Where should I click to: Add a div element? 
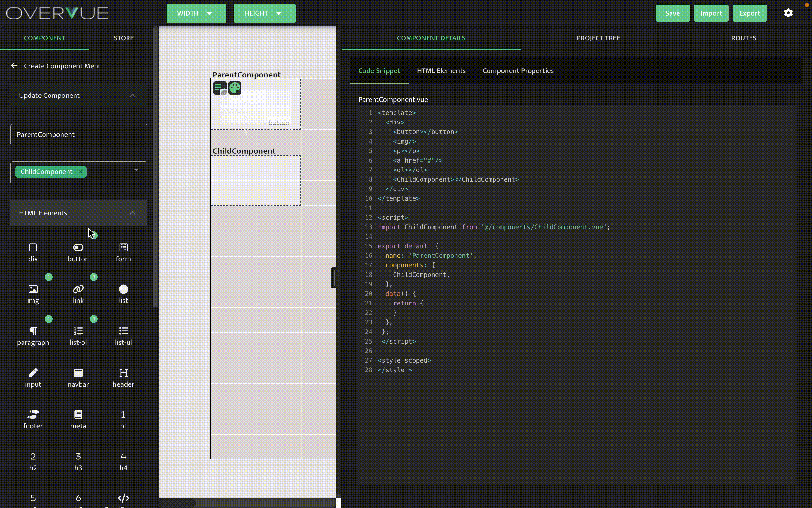pyautogui.click(x=33, y=253)
